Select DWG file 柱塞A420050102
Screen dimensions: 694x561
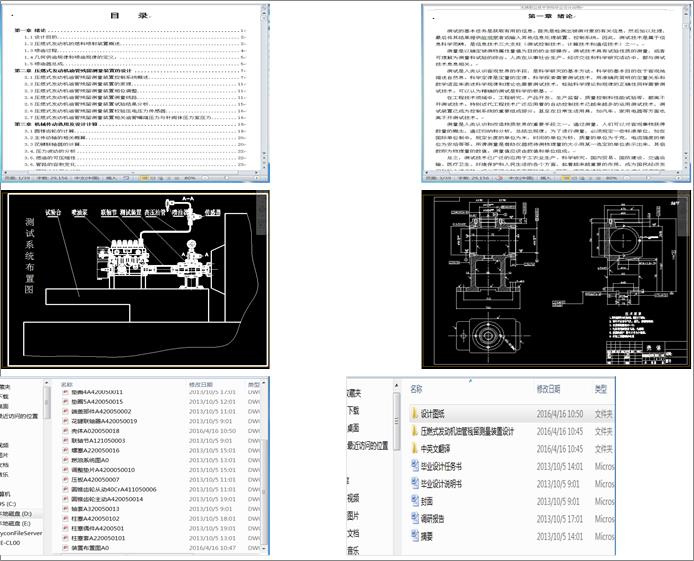pos(95,519)
